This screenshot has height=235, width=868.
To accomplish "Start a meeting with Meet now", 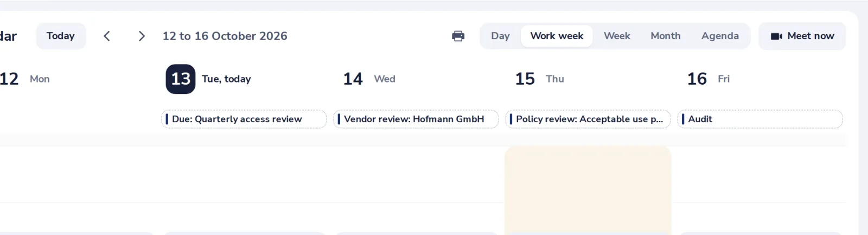I will [802, 36].
